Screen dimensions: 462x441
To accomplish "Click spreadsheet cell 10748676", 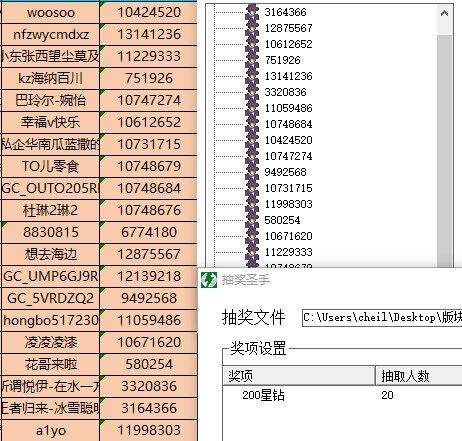I will click(x=149, y=210).
